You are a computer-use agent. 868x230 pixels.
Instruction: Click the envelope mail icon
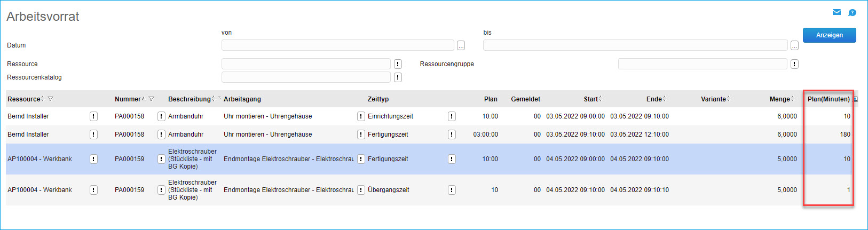(x=837, y=12)
